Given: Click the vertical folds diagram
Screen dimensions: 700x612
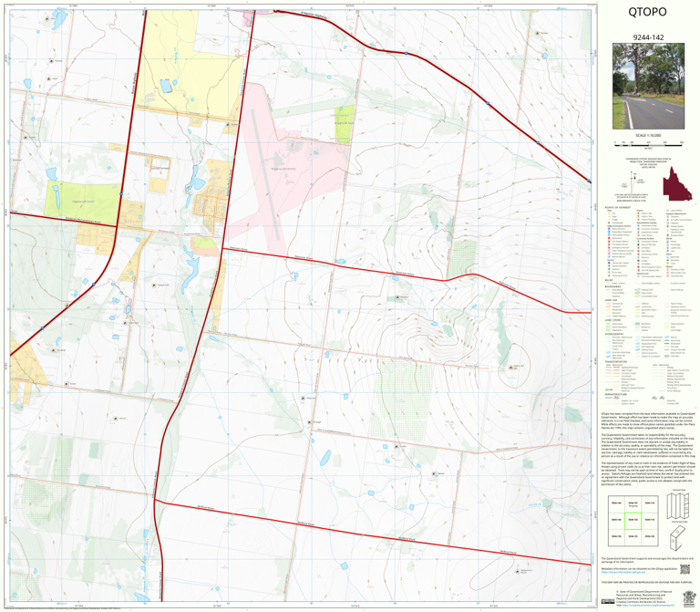Looking at the screenshot, I should (678, 505).
